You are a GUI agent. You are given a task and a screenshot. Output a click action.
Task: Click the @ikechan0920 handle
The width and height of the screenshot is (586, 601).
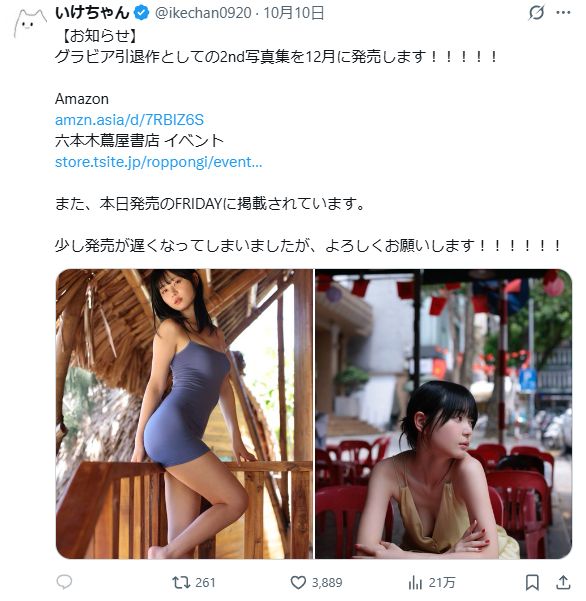pyautogui.click(x=203, y=13)
